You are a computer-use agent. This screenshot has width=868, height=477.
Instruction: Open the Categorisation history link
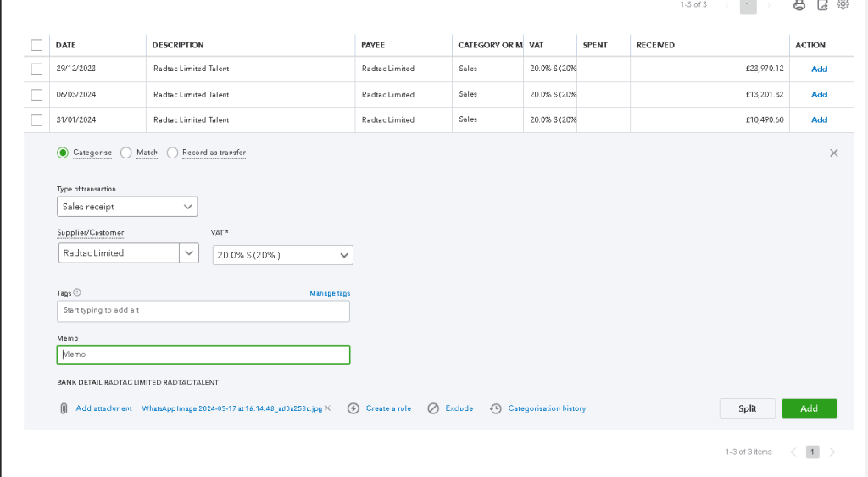click(x=547, y=408)
